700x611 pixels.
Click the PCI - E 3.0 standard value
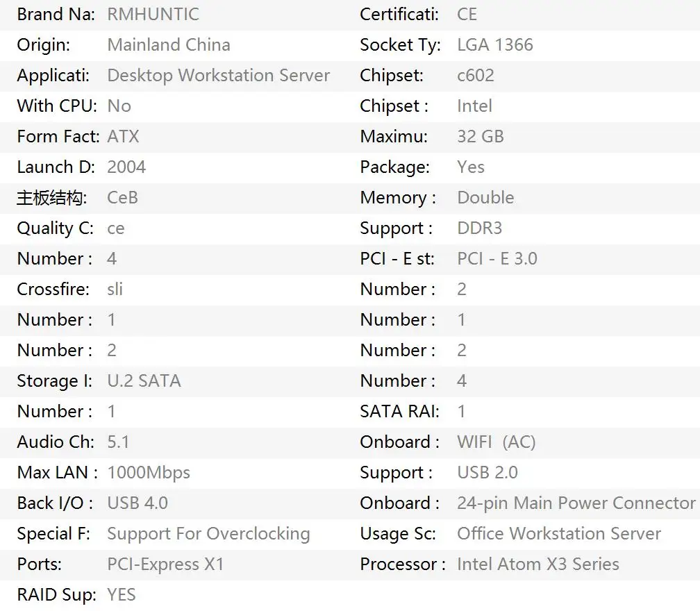pos(497,259)
